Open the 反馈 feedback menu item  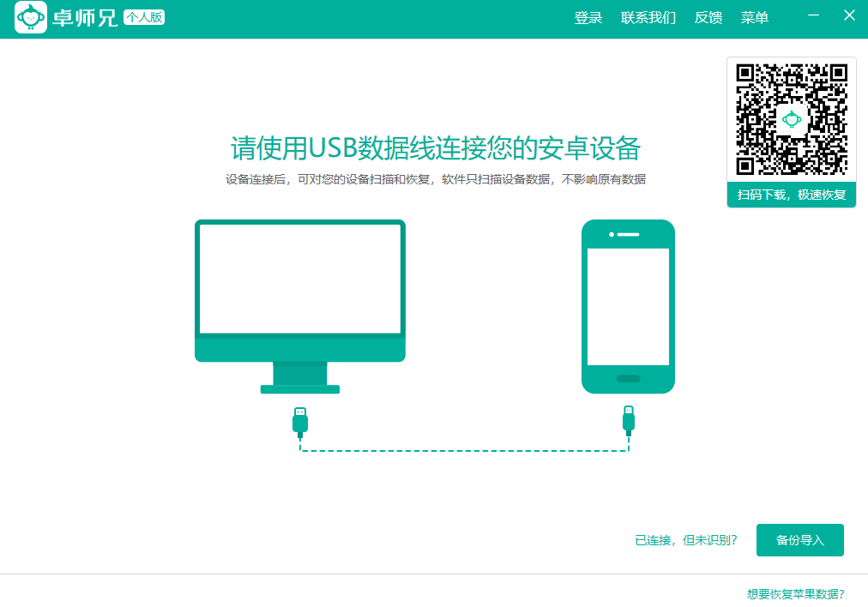[x=708, y=17]
